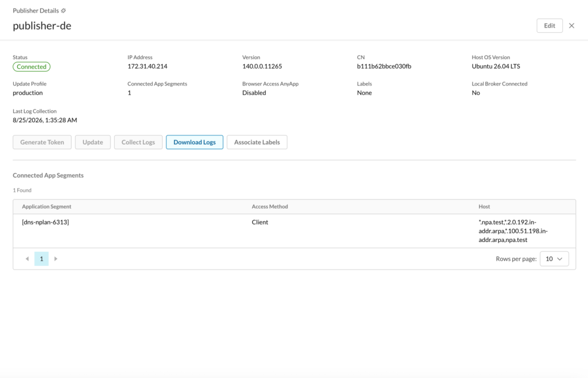Viewport: 588px width, 378px height.
Task: Open the Rows per page dropdown
Action: 554,259
